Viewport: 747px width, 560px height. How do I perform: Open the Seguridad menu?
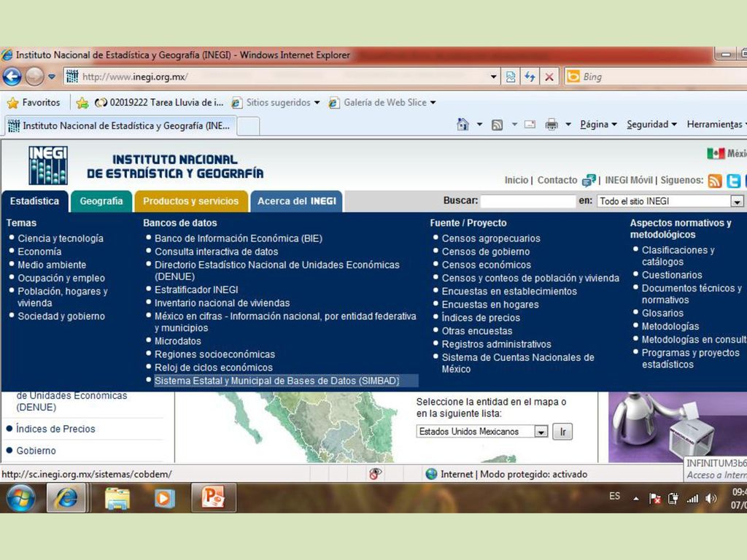(651, 124)
